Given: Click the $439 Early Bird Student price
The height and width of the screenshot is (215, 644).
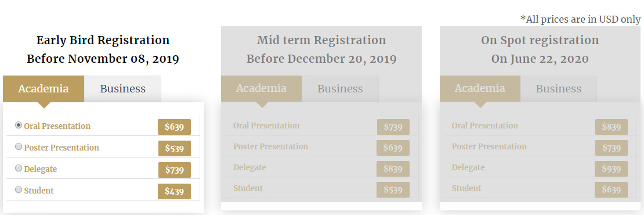Looking at the screenshot, I should point(174,191).
